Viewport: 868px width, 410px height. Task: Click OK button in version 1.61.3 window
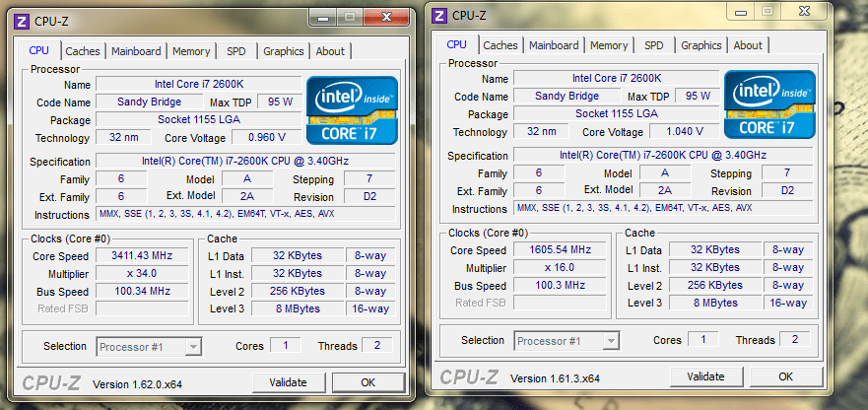(786, 376)
